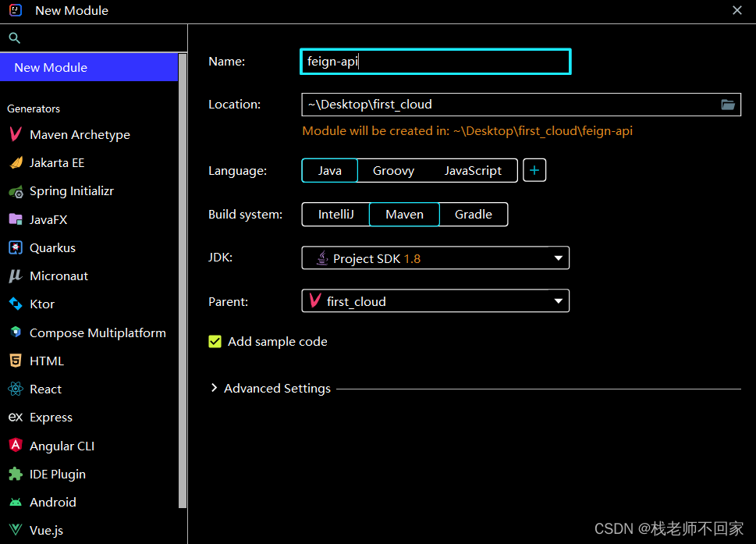Close the New Module dialog
The height and width of the screenshot is (544, 756).
click(x=736, y=10)
